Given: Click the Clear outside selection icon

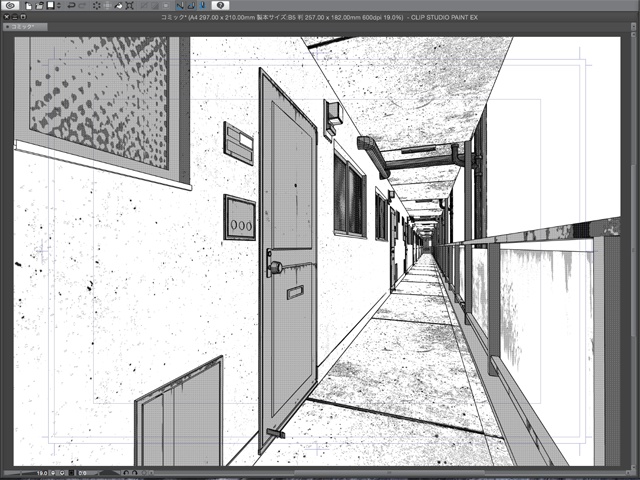Looking at the screenshot, I should click(107, 5).
